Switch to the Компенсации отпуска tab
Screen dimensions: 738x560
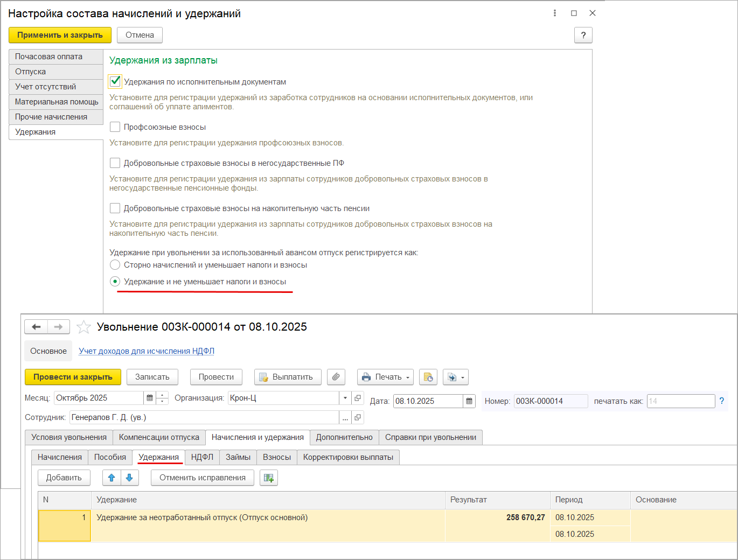[x=159, y=437]
